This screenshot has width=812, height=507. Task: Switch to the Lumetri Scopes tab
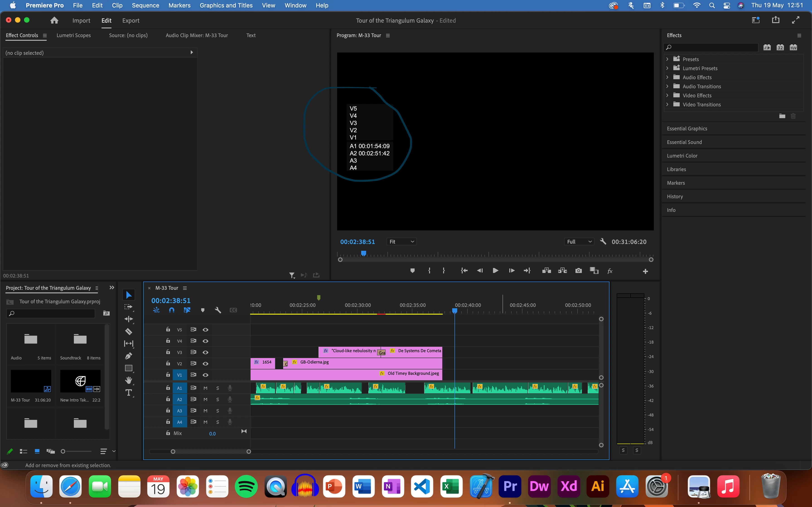point(73,35)
